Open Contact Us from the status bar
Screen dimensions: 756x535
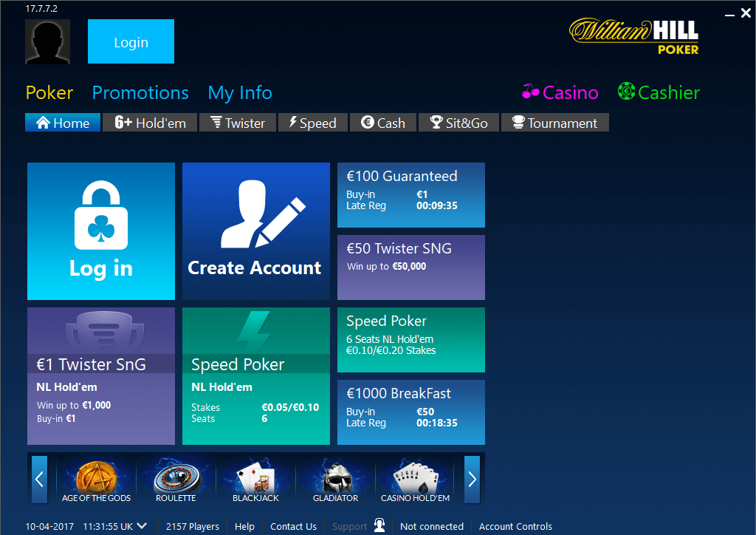[293, 526]
